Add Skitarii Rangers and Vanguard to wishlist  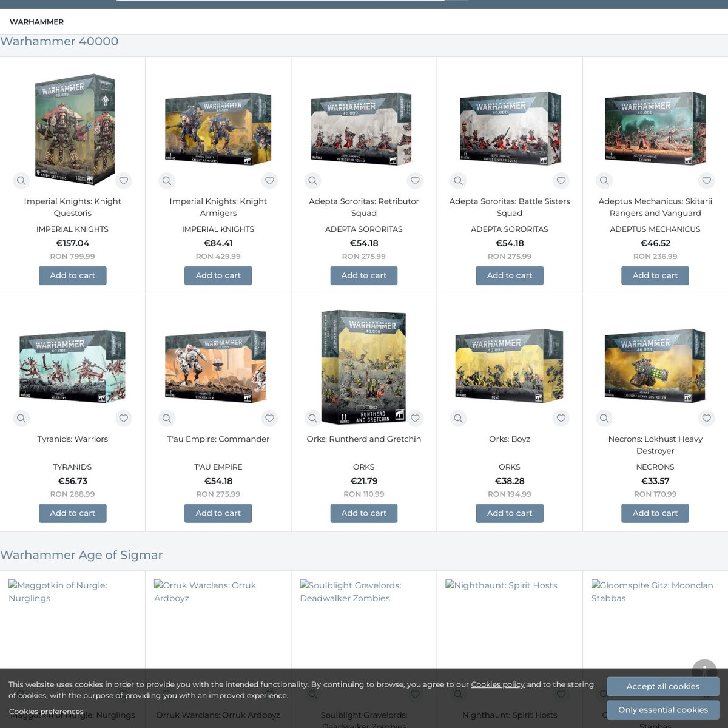[x=707, y=180]
